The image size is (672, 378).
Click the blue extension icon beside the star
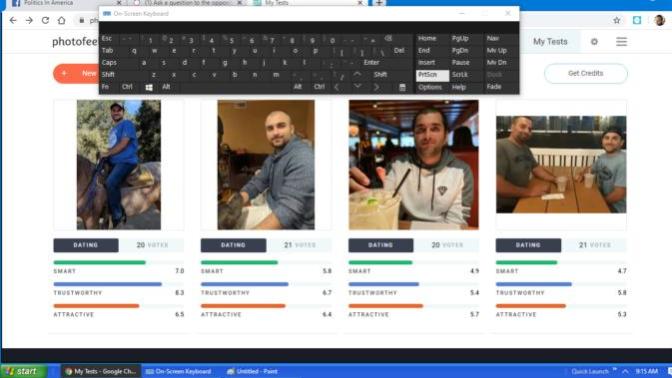pyautogui.click(x=637, y=20)
